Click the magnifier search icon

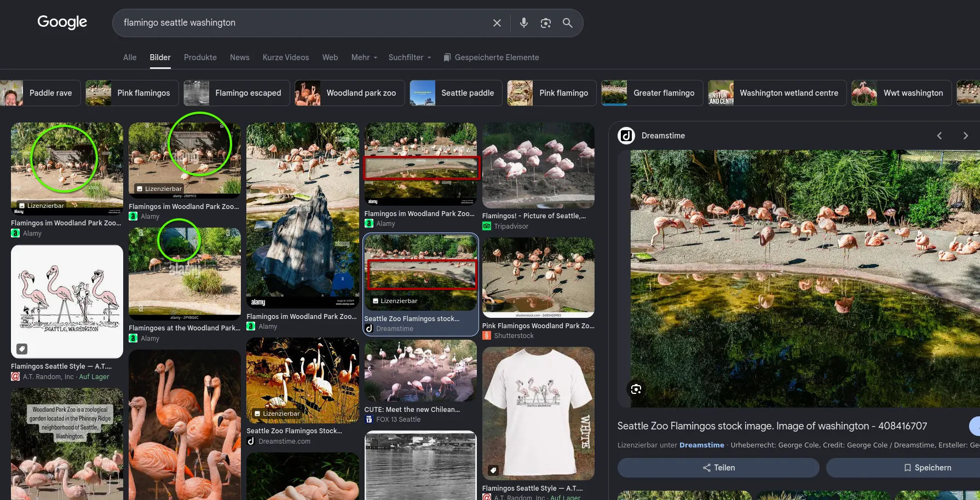coord(568,23)
